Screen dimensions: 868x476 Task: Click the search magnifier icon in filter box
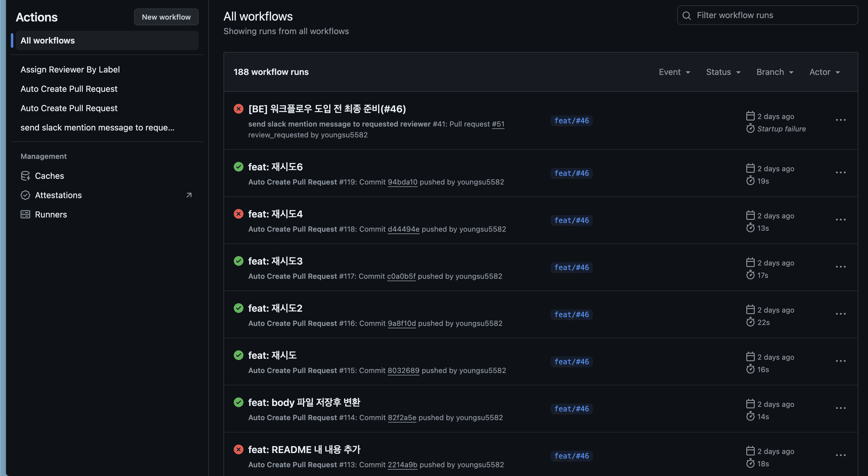click(686, 15)
